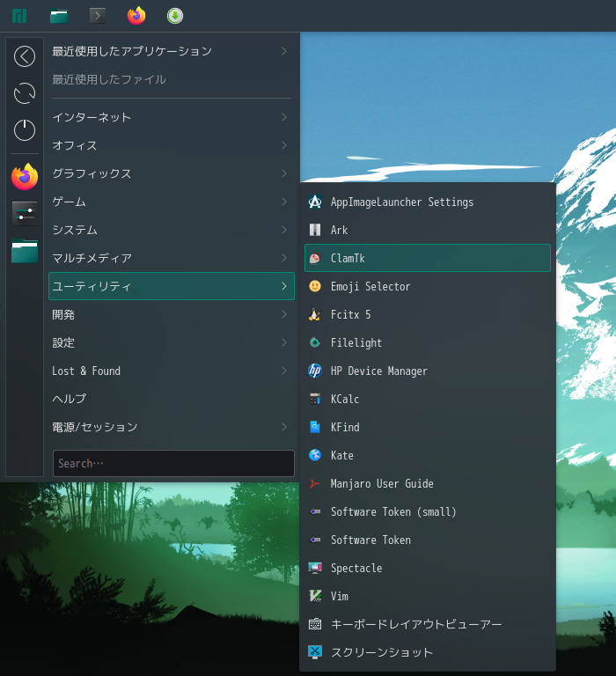Click in the Search… field

tap(173, 464)
